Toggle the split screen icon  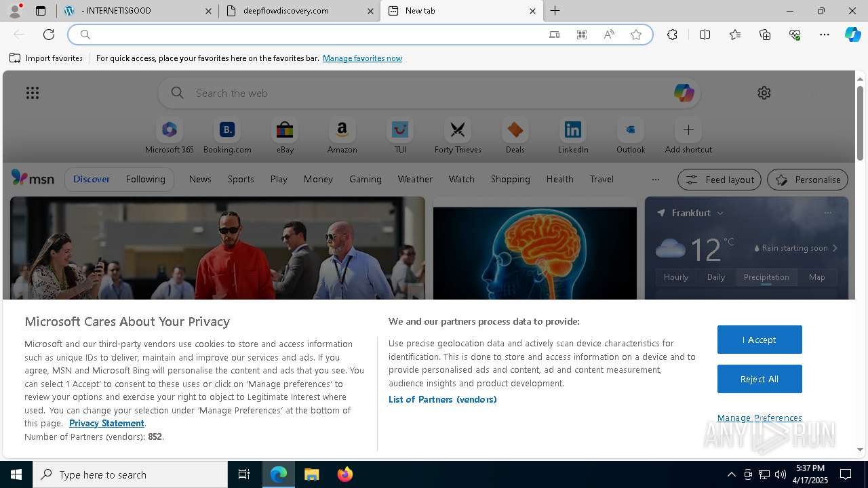705,35
